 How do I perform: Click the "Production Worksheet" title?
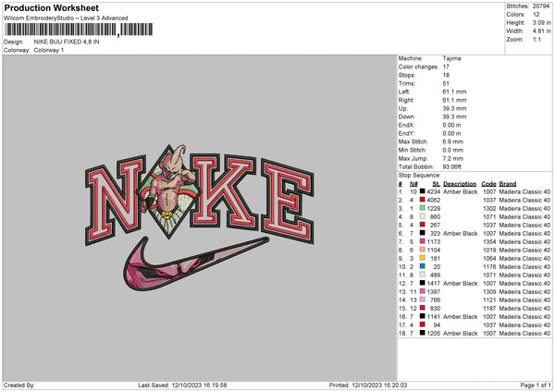pyautogui.click(x=51, y=7)
